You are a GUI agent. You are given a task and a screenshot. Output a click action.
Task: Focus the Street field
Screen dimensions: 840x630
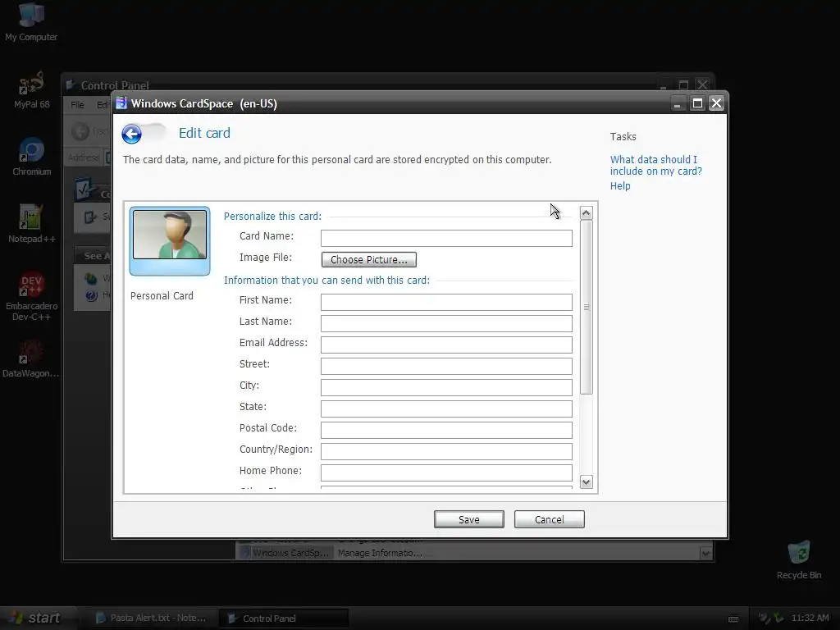(446, 367)
